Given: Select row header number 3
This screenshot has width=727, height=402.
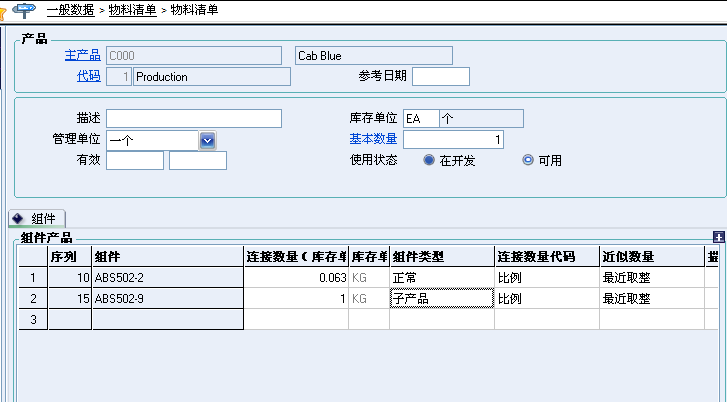Looking at the screenshot, I should point(31,319).
